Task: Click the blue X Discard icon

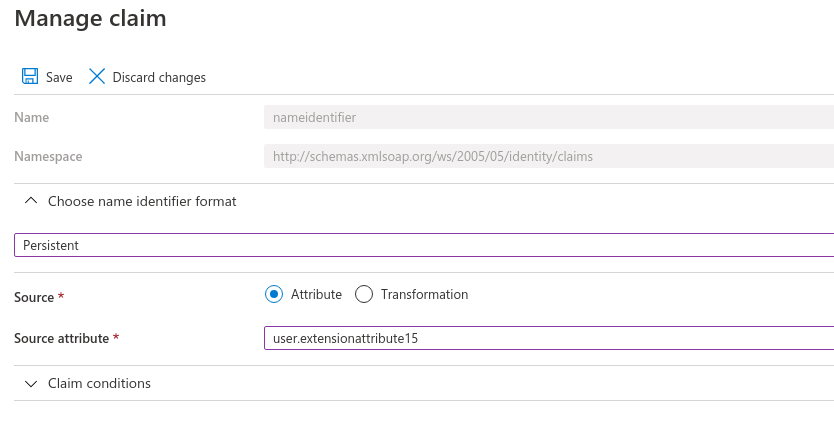Action: coord(97,76)
